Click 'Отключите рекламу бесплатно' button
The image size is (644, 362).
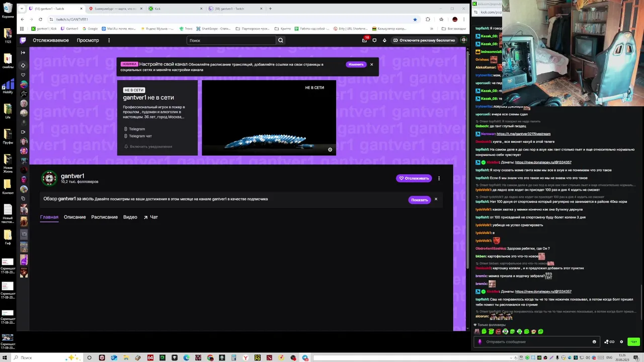424,40
